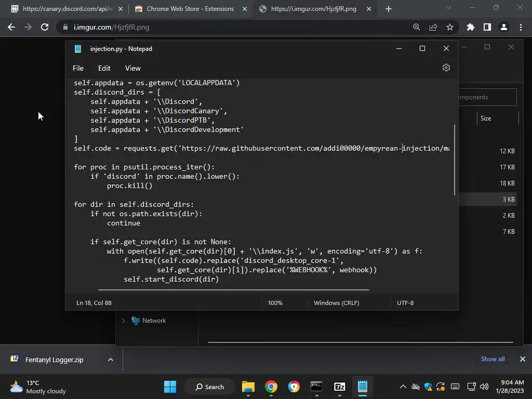Open Notepad View menu

point(132,68)
